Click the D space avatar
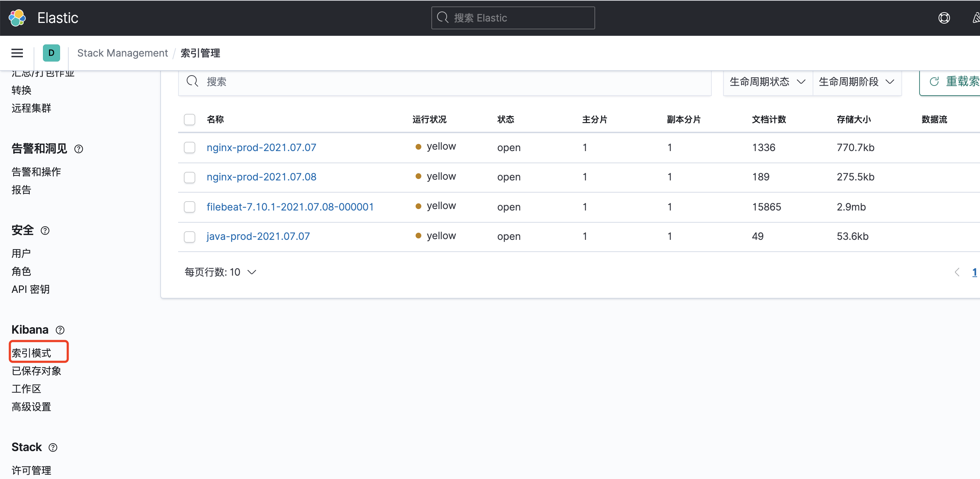 pos(52,53)
